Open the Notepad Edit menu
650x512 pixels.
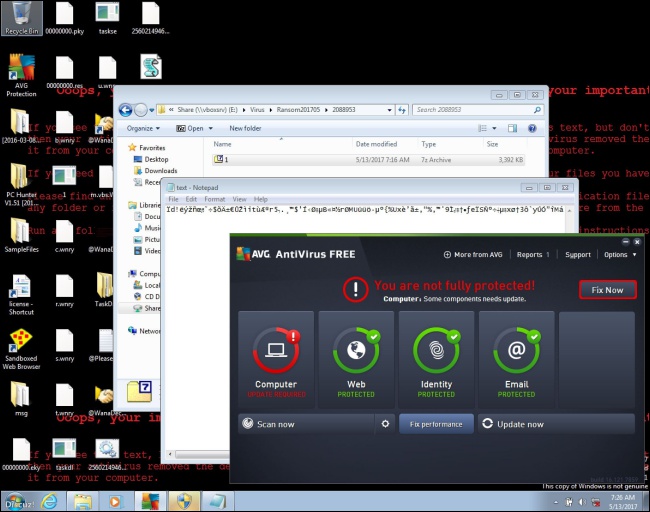(191, 199)
